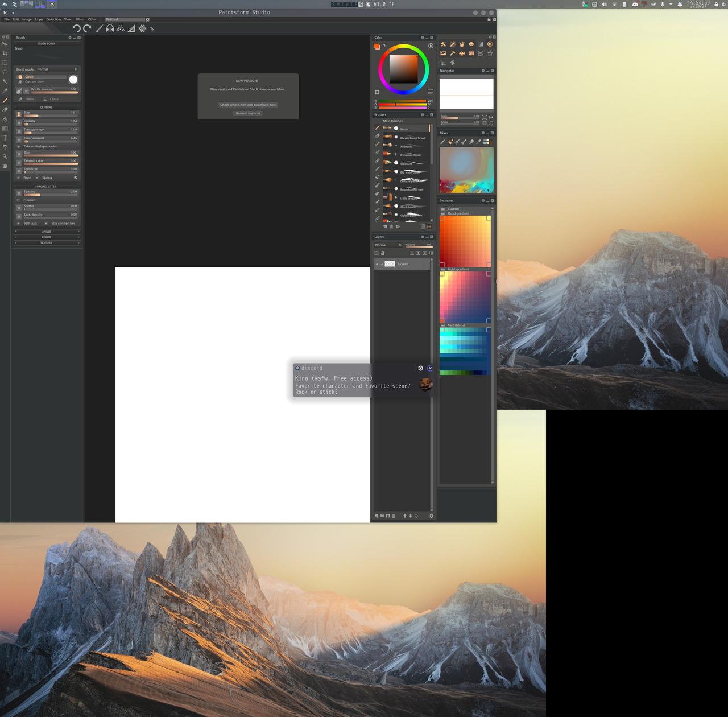The image size is (728, 717).
Task: Select the Text tool
Action: (5, 138)
